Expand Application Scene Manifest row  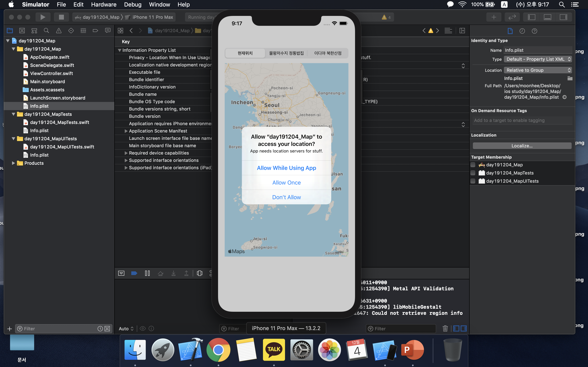click(126, 131)
